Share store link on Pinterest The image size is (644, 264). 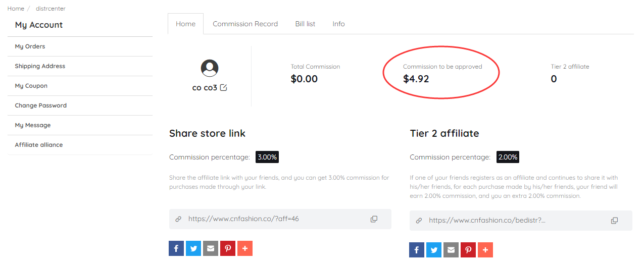coord(228,248)
